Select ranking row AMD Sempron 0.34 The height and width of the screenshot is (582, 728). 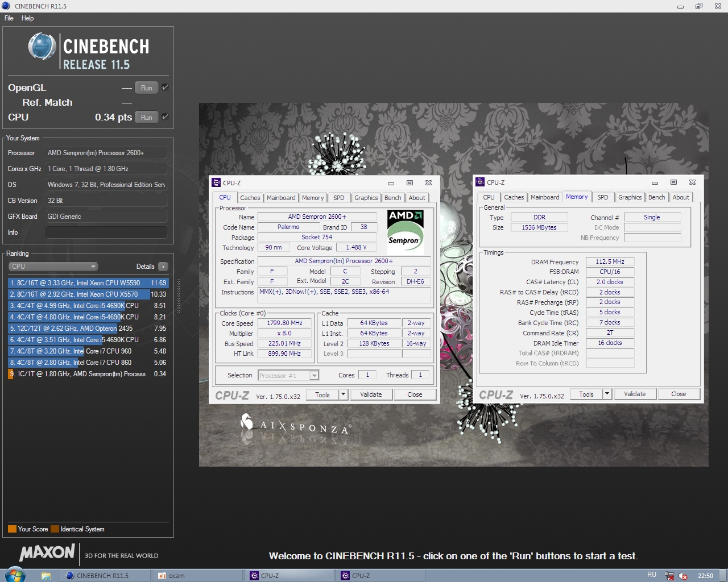click(x=88, y=374)
